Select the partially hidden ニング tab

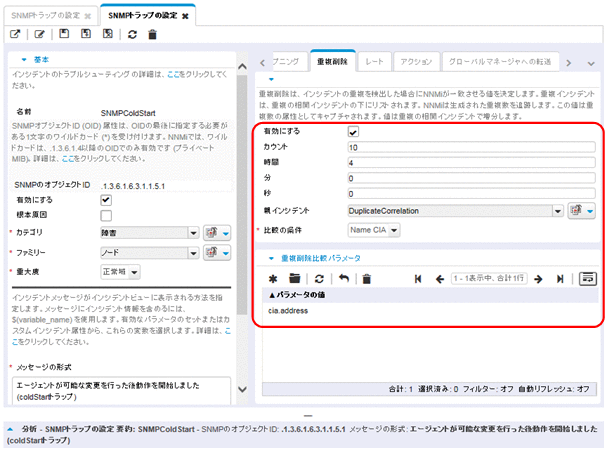tap(288, 62)
